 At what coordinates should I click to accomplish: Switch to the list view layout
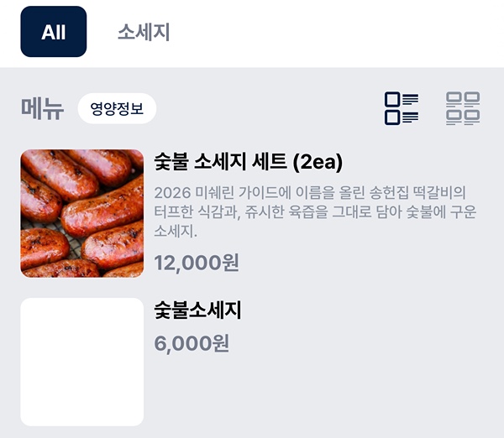pyautogui.click(x=402, y=109)
